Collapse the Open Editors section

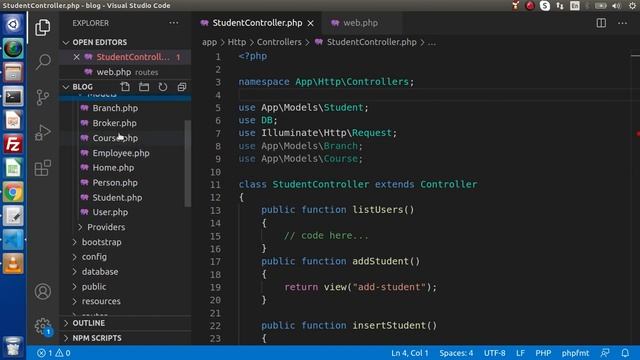pyautogui.click(x=66, y=42)
